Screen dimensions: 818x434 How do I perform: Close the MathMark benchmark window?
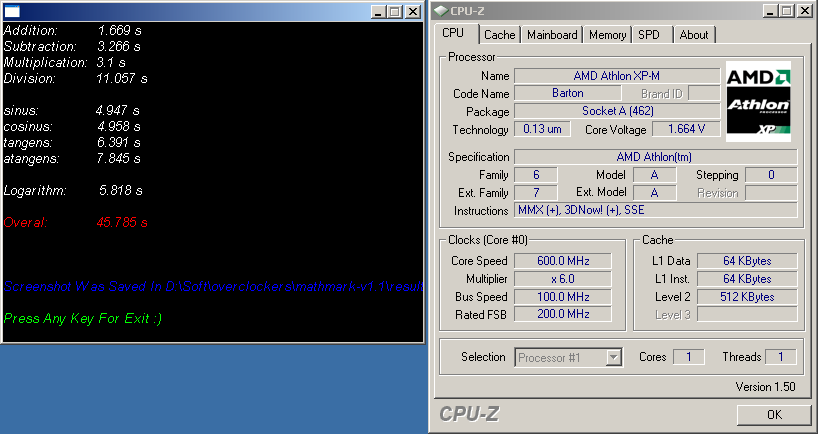click(413, 11)
